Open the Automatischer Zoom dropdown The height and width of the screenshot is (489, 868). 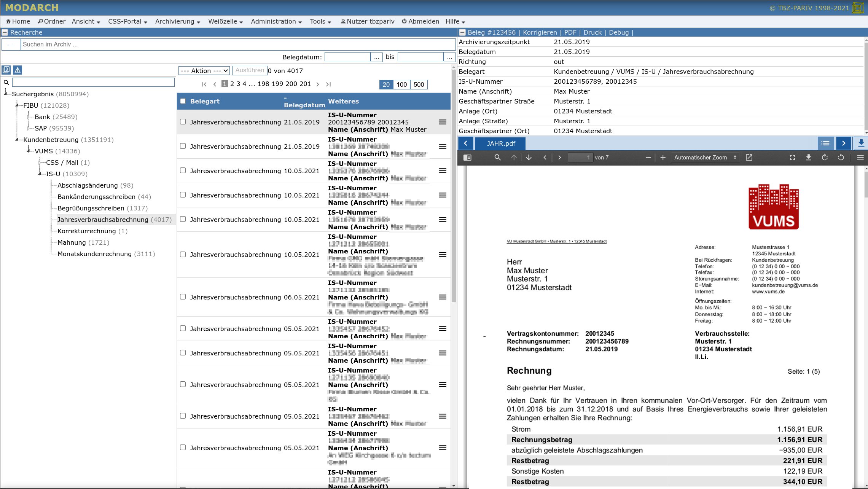pyautogui.click(x=706, y=158)
